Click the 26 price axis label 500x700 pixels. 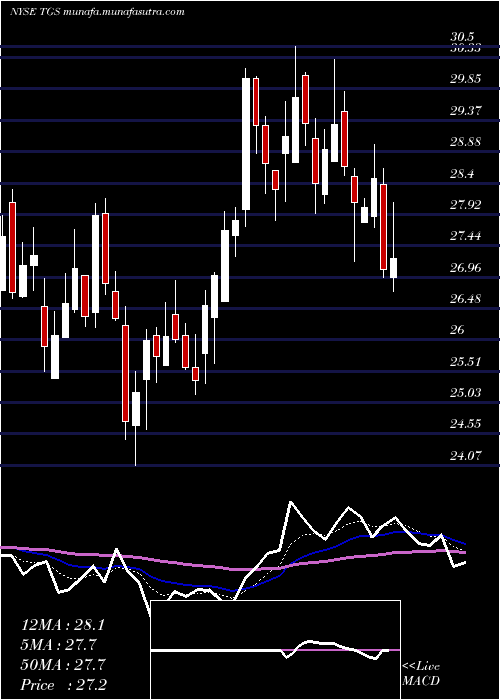click(458, 330)
